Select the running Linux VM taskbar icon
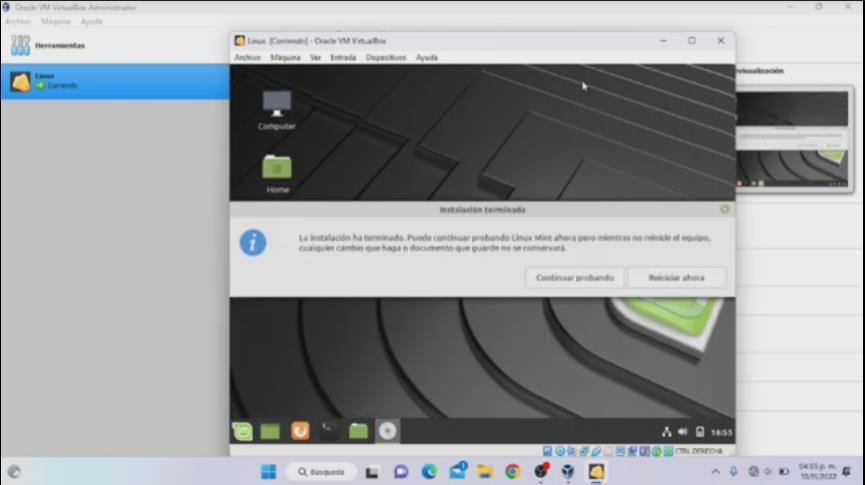Image resolution: width=865 pixels, height=485 pixels. click(596, 472)
